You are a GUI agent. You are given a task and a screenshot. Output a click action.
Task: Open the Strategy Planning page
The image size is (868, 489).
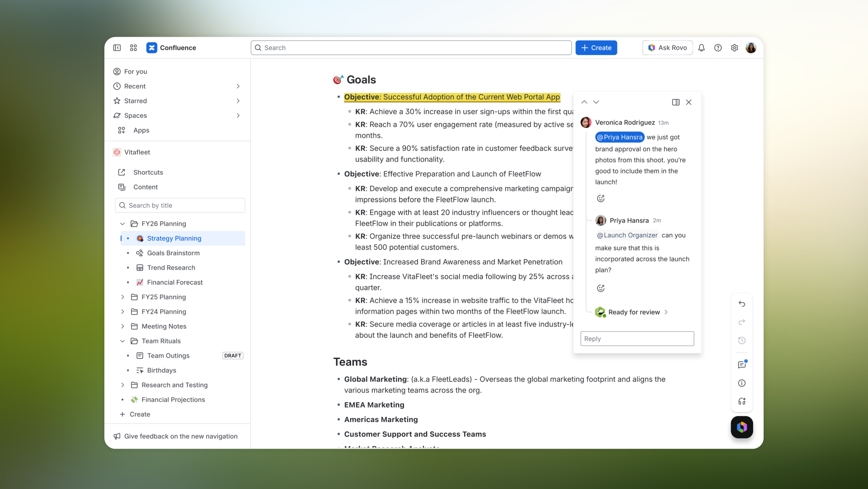[x=183, y=239]
